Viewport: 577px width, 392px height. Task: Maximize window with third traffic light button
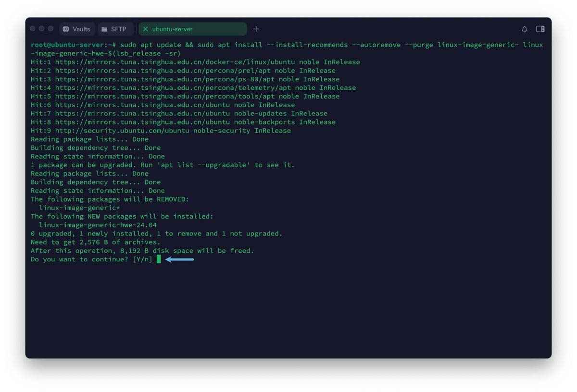pyautogui.click(x=50, y=29)
